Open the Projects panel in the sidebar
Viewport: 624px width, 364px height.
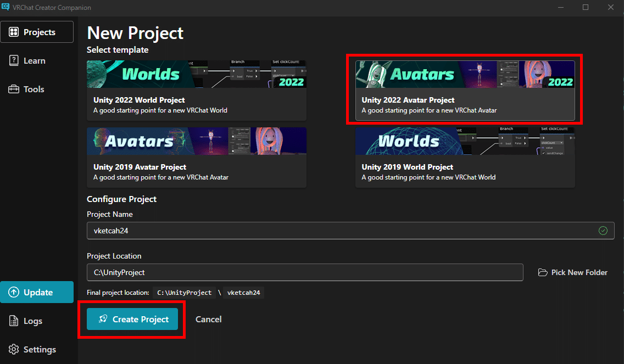click(x=37, y=31)
